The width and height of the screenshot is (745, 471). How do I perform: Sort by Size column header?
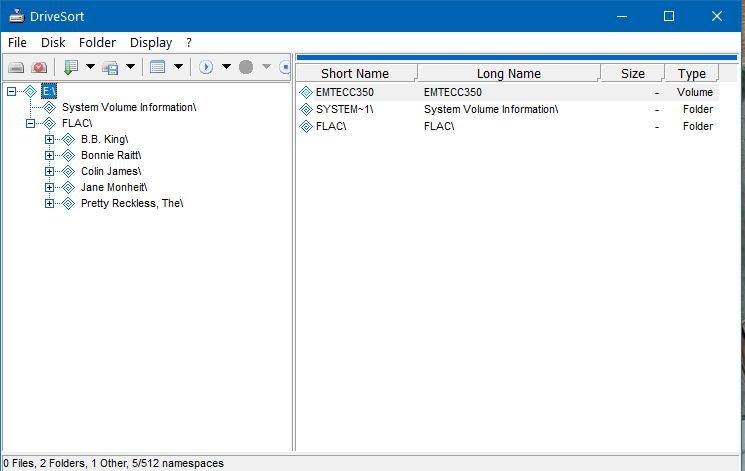632,74
